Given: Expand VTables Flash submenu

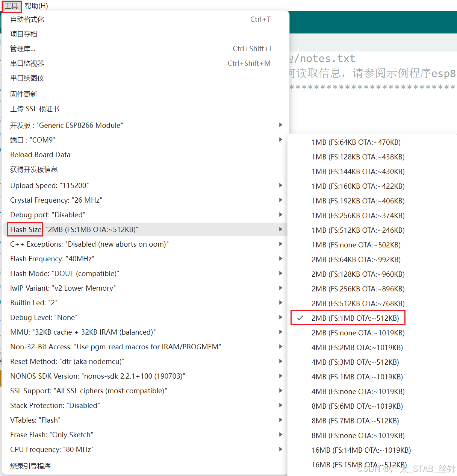Looking at the screenshot, I should coord(145,420).
